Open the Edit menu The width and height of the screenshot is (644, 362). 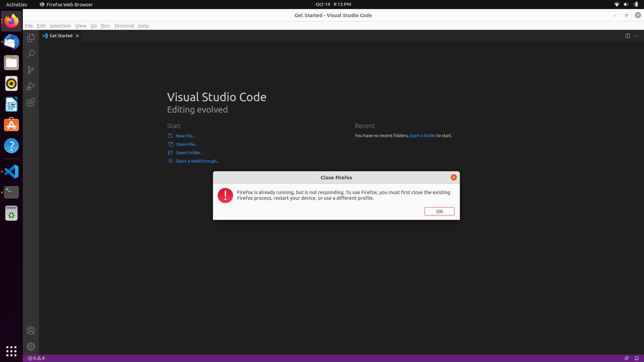[x=41, y=26]
